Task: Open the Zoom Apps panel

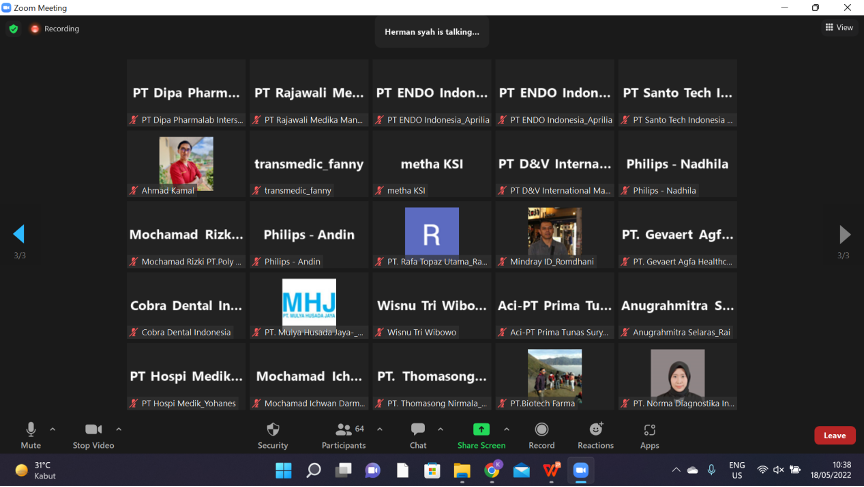Action: point(650,435)
